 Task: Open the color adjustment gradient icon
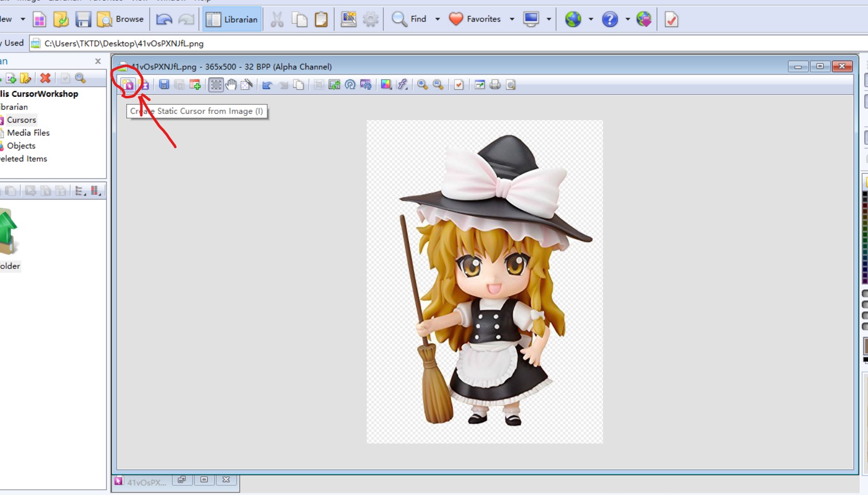coord(386,85)
